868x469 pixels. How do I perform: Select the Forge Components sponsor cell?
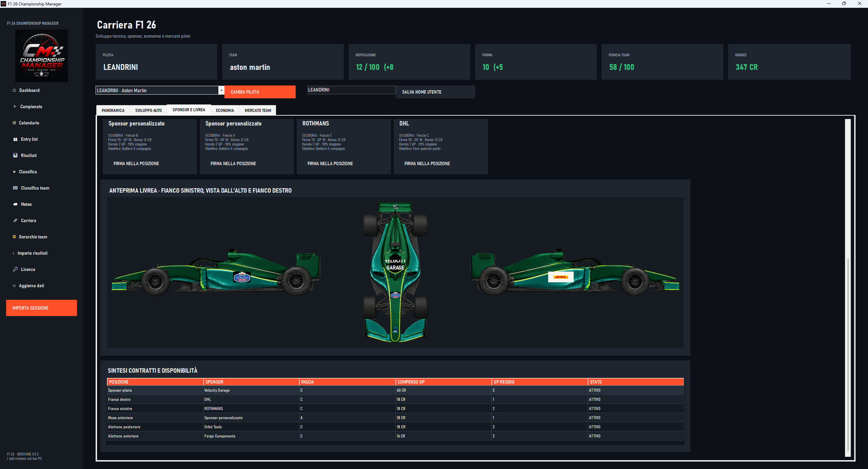(251, 436)
